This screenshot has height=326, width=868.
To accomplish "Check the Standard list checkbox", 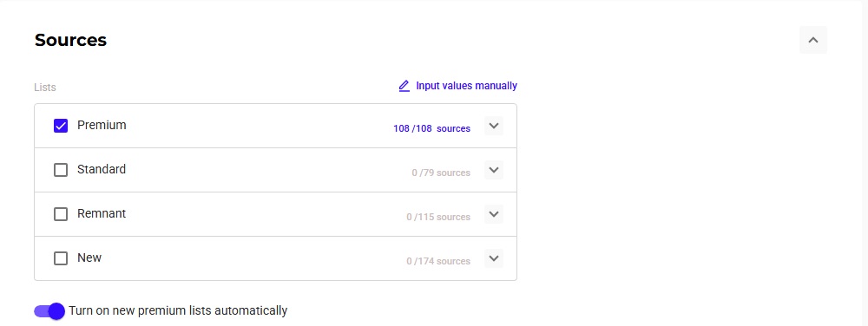I will pyautogui.click(x=61, y=170).
